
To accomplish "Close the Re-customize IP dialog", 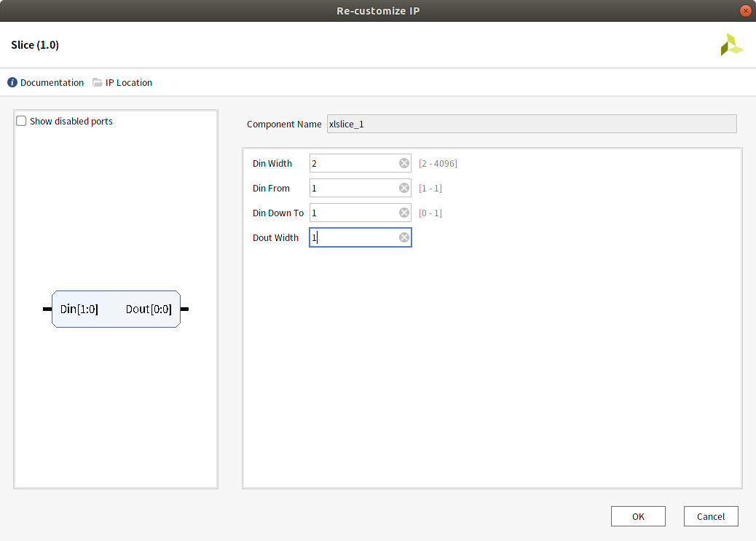I will [745, 11].
